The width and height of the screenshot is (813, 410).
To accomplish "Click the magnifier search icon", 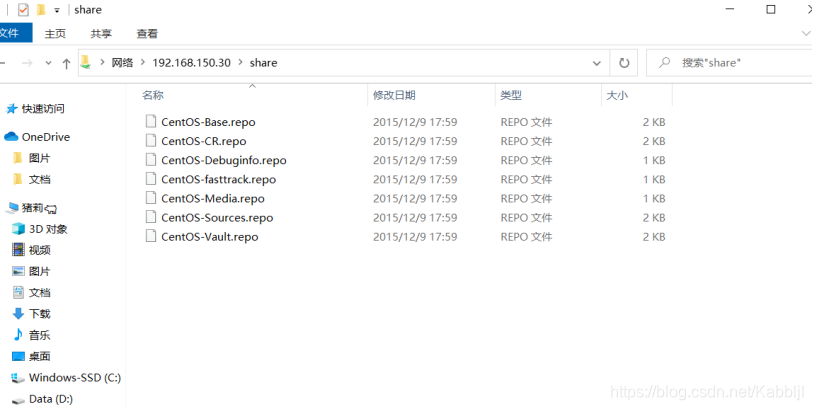I will [664, 63].
